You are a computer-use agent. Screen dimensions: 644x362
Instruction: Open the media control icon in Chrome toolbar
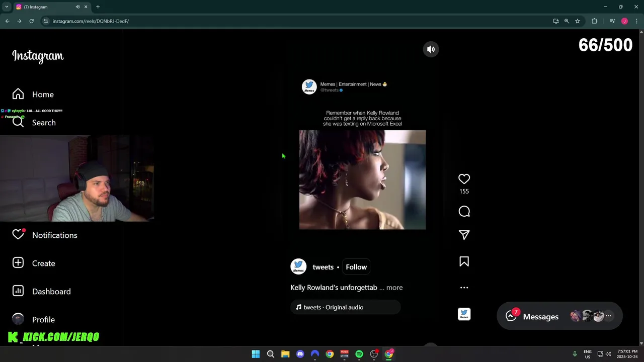[612, 21]
